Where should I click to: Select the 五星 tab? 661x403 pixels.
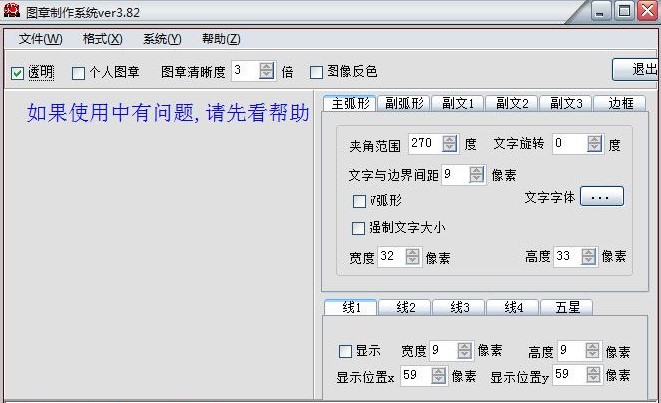coord(567,307)
